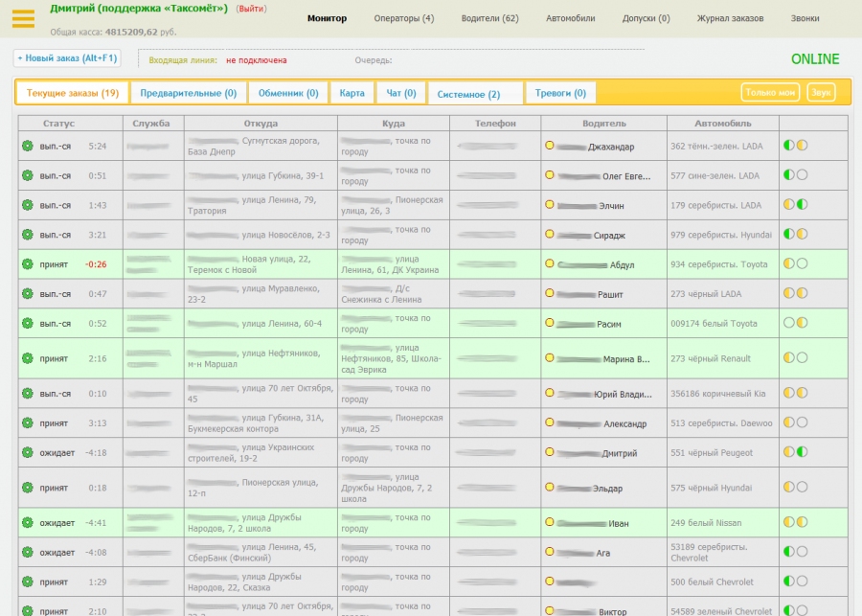This screenshot has width=862, height=616.
Task: Click yellow circle beside driver Элчин
Action: [550, 205]
